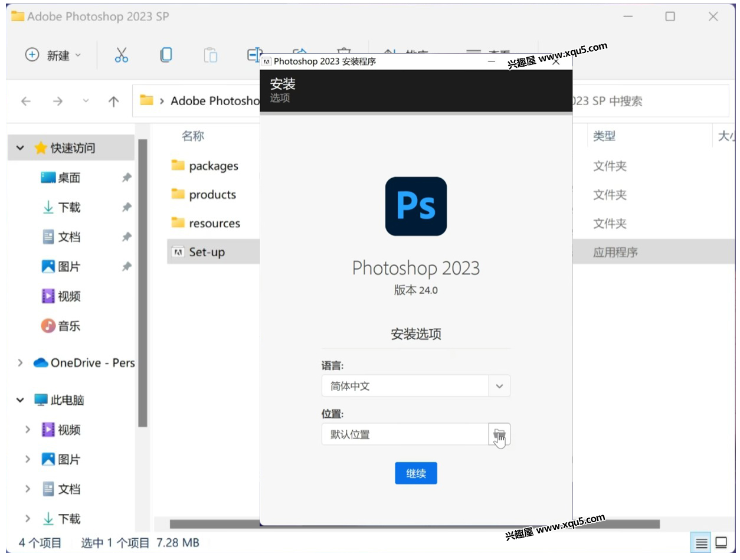
Task: Select the resources folder
Action: pos(206,223)
